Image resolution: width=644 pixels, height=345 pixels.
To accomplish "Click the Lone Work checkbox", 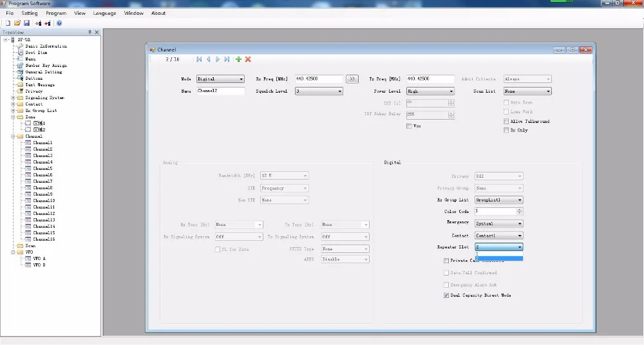I will click(x=506, y=112).
